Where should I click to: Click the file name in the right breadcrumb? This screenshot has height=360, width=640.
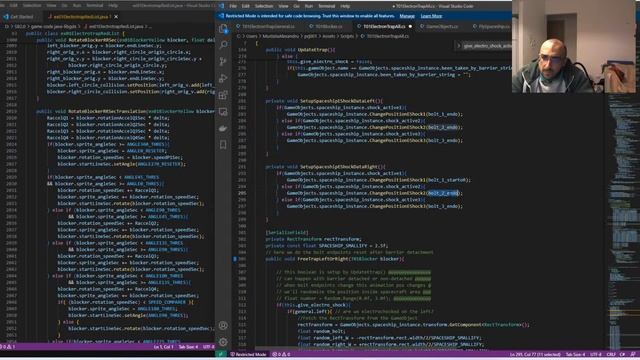(387, 36)
